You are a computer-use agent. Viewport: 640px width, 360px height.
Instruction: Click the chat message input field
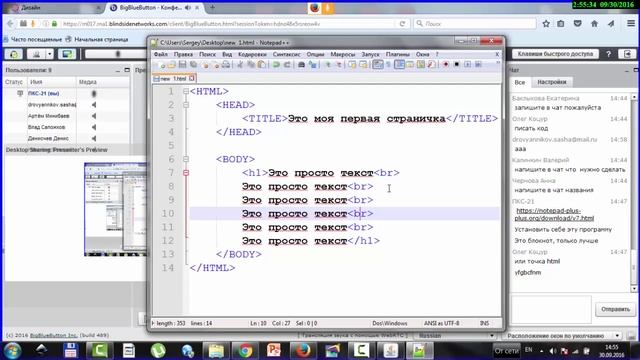[x=551, y=310]
